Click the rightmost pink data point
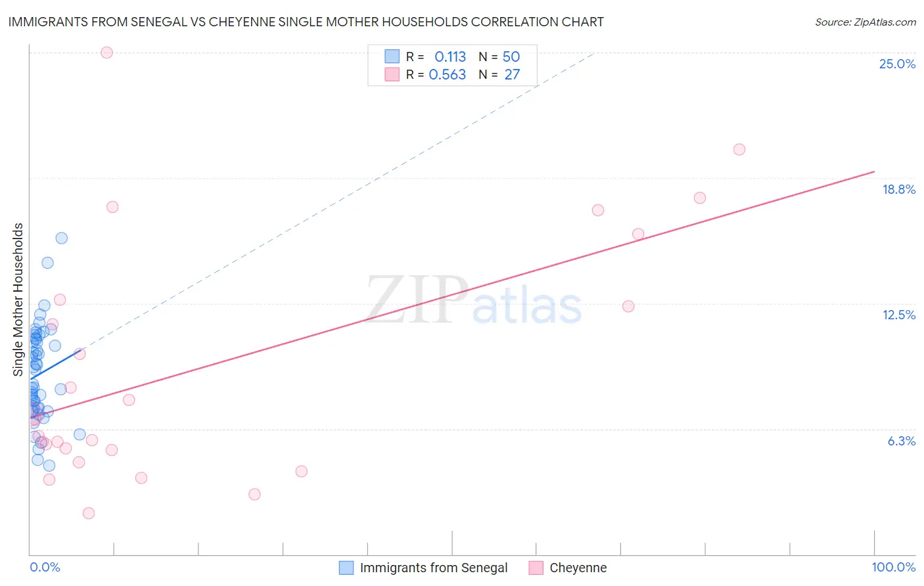Image resolution: width=924 pixels, height=586 pixels. coord(739,149)
